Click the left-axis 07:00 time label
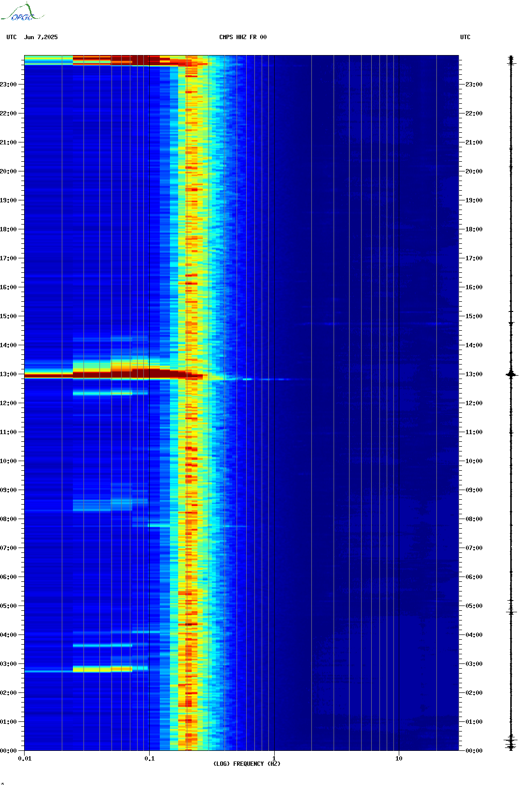 [x=8, y=548]
